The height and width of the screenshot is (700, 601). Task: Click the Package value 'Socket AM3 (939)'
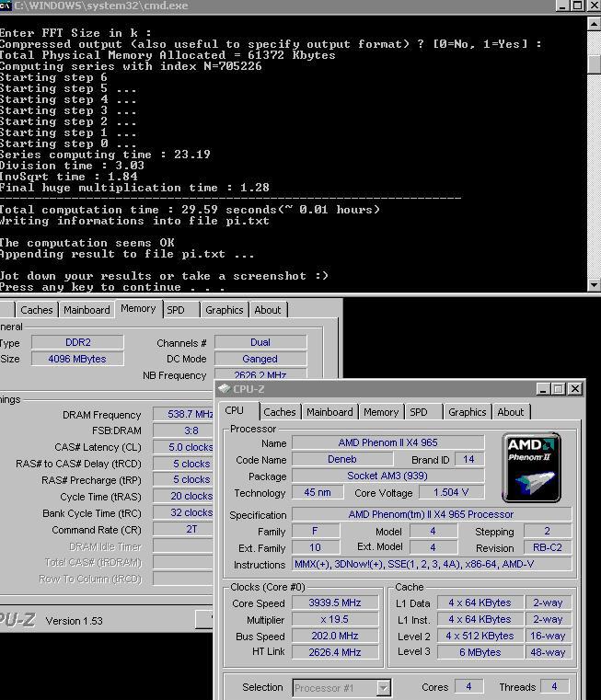387,476
